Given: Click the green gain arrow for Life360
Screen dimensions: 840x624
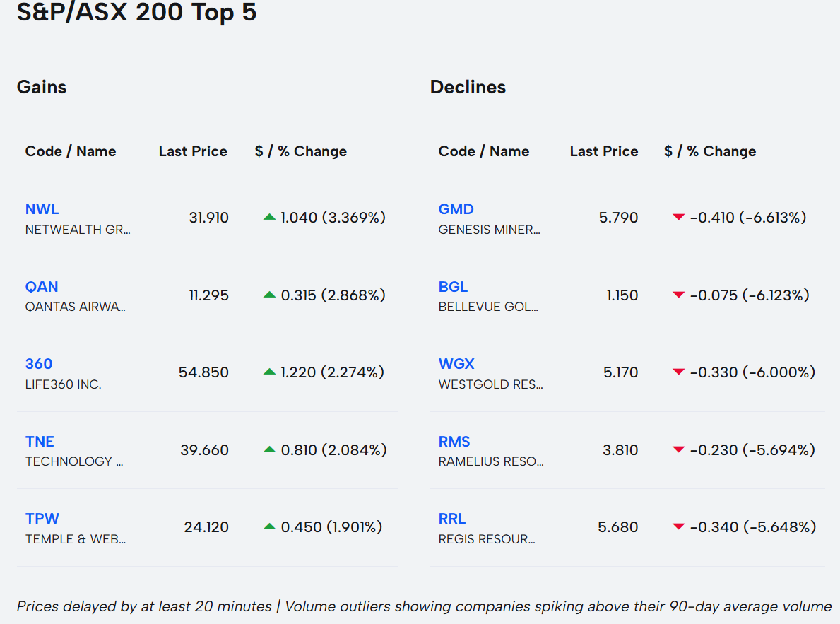Looking at the screenshot, I should click(x=269, y=372).
